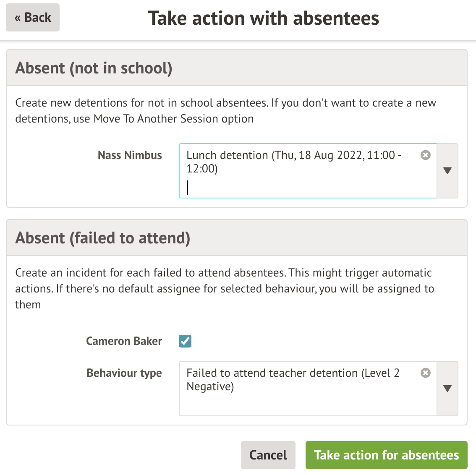Click the down-triangle icon beside Behaviour type

coord(447,389)
